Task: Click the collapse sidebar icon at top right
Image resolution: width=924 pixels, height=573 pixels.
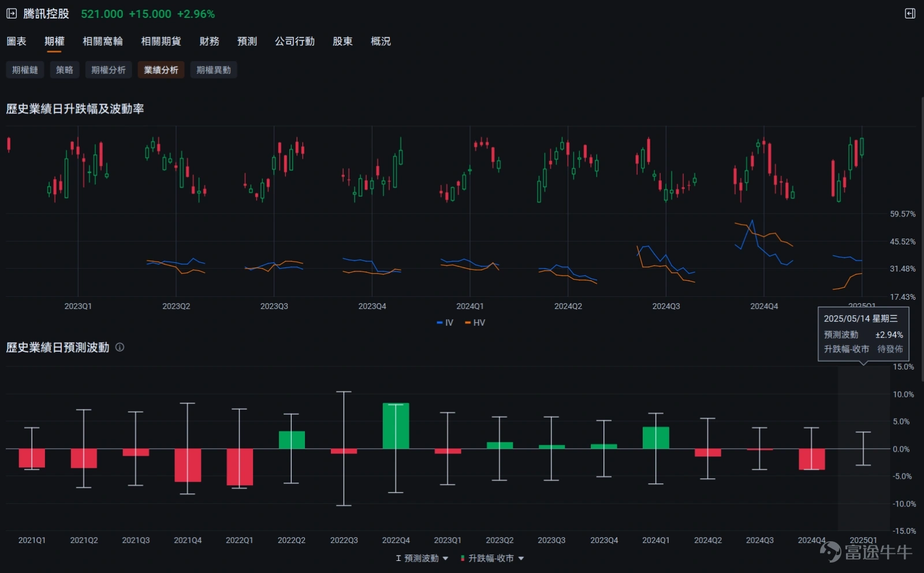Action: [910, 13]
